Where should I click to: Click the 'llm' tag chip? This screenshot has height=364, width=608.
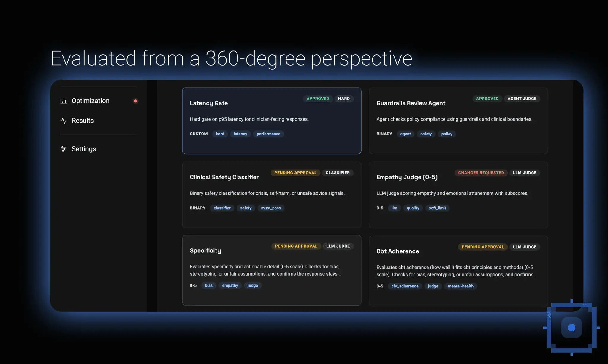[394, 208]
